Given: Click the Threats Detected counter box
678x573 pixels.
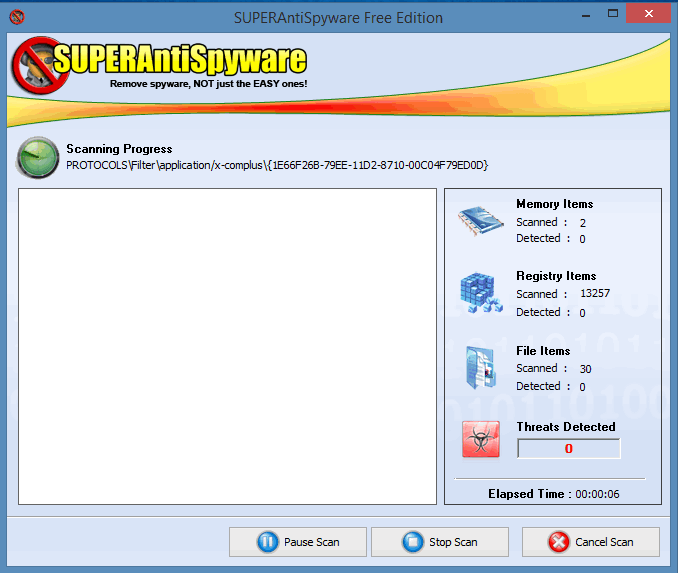Looking at the screenshot, I should pyautogui.click(x=568, y=449).
